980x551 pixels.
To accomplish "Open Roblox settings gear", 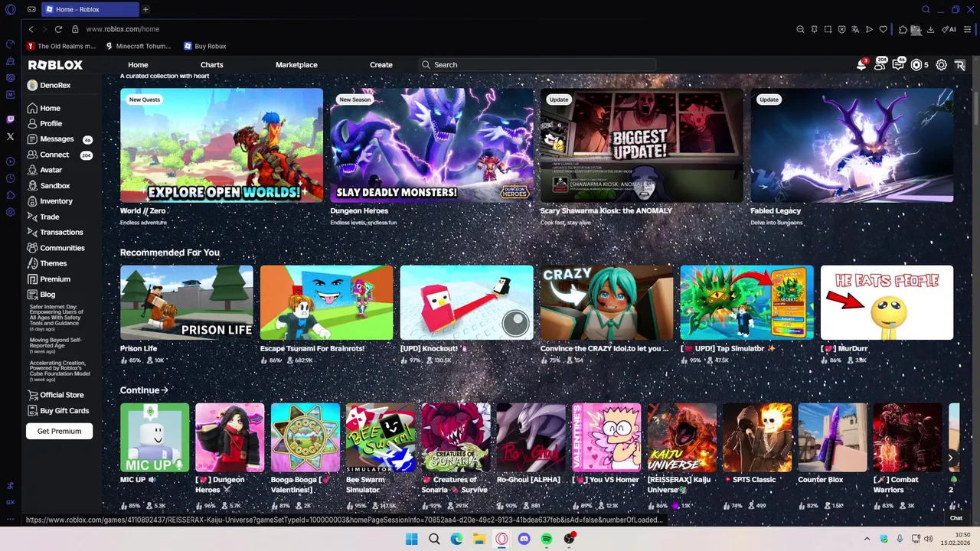I will click(x=942, y=65).
